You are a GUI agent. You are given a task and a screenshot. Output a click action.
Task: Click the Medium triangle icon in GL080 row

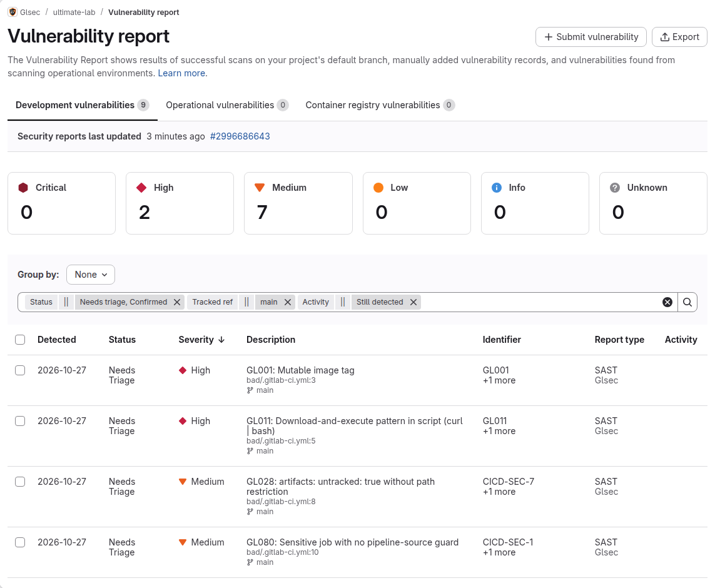tap(183, 542)
